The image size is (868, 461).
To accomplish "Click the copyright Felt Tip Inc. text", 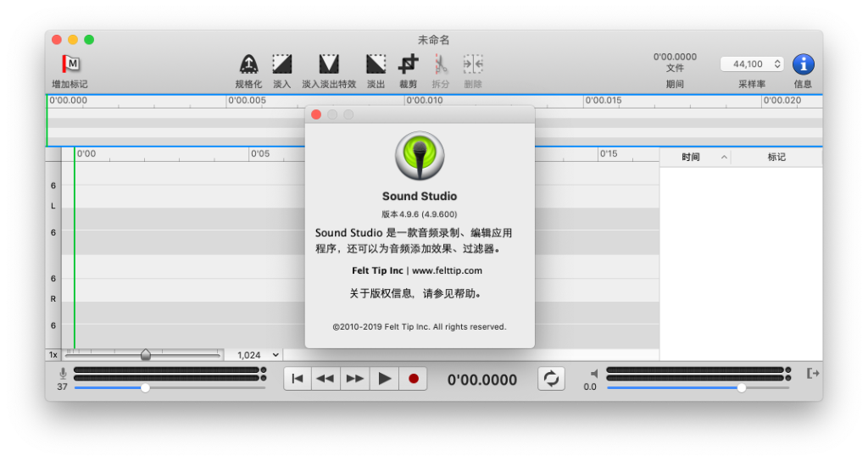I will (x=420, y=327).
